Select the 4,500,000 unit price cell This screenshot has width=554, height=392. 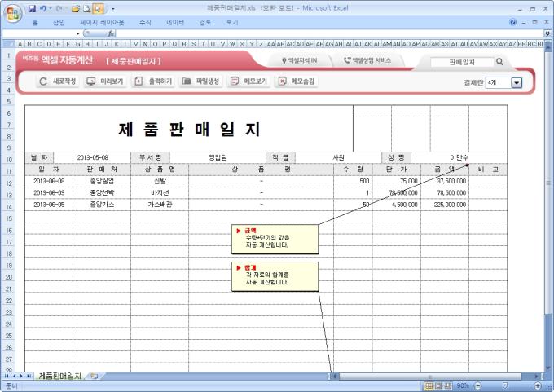397,205
